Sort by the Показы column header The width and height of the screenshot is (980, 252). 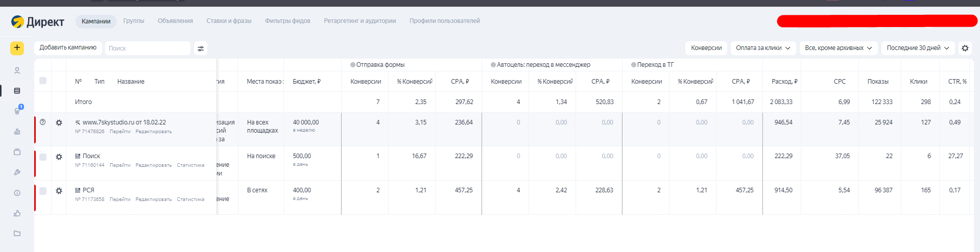click(x=878, y=82)
